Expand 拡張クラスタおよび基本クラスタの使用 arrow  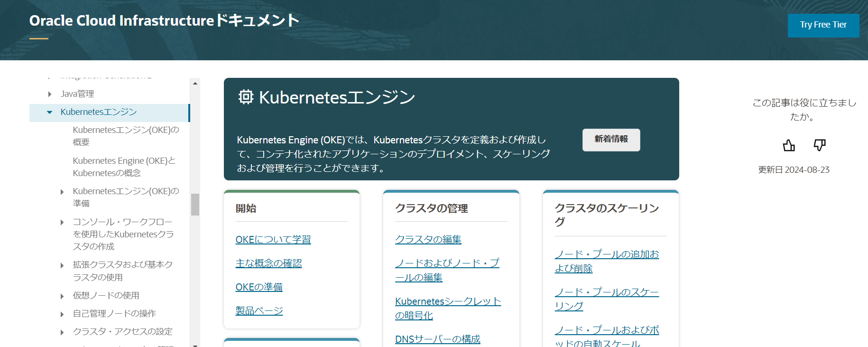(x=62, y=265)
